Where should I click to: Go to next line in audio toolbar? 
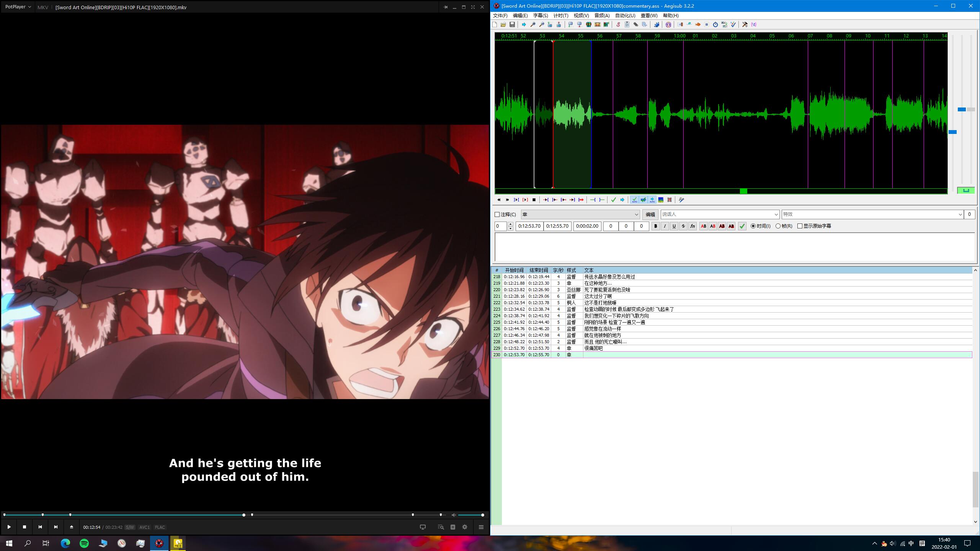point(508,200)
